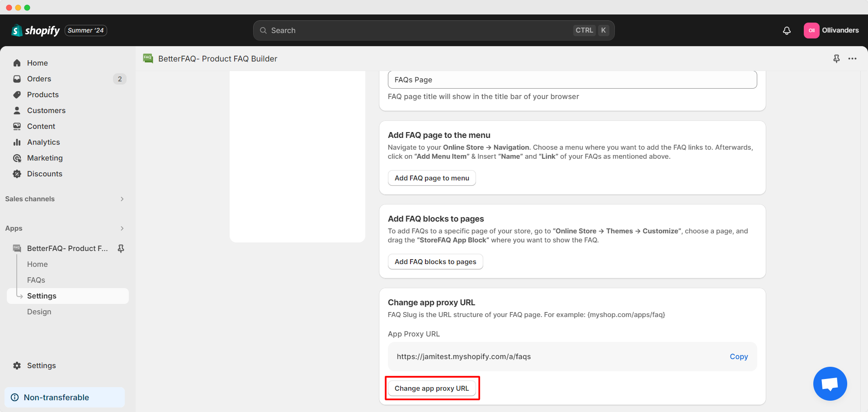
Task: Open the Ollivanders account avatar
Action: pyautogui.click(x=811, y=30)
